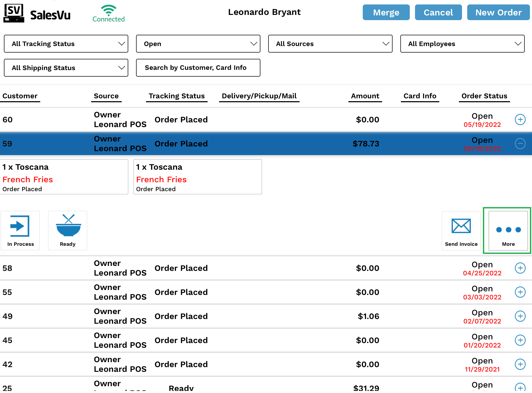Expand order 60 with the plus icon
This screenshot has width=532, height=393.
(520, 120)
